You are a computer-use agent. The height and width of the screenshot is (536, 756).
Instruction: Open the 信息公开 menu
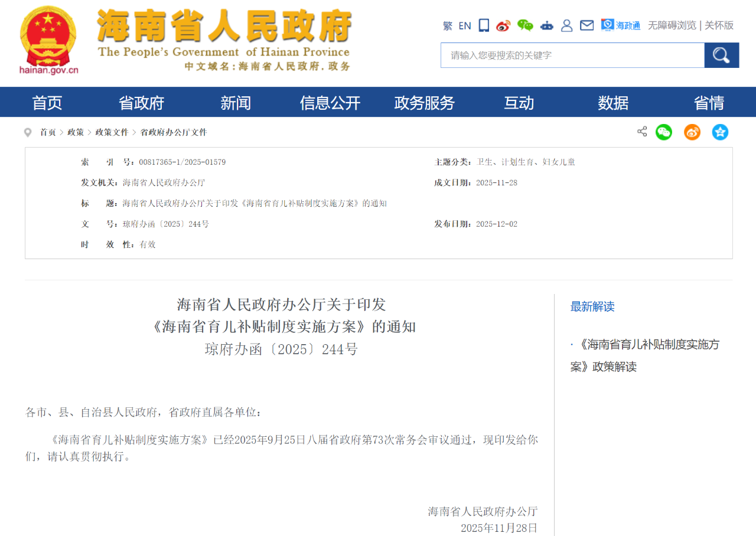(x=331, y=102)
